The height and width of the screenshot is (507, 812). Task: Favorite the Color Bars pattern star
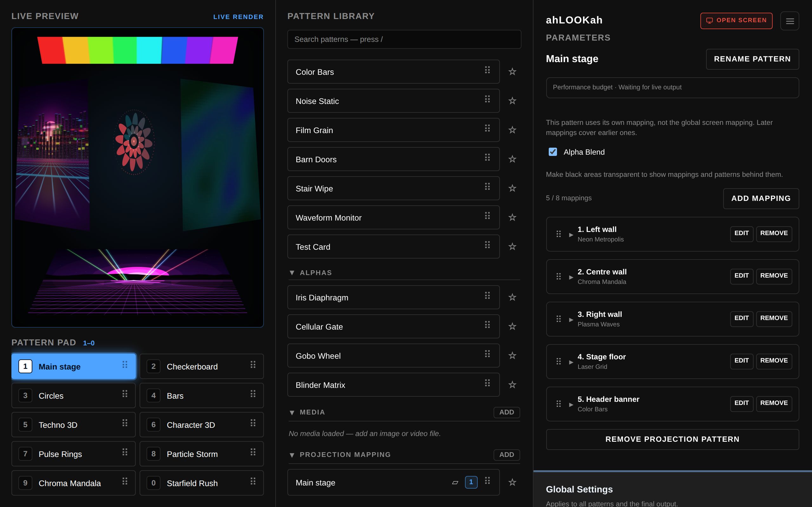512,72
